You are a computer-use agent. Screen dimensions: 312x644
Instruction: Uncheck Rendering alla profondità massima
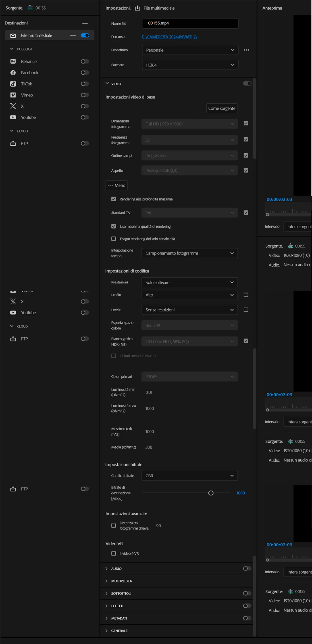(x=114, y=199)
